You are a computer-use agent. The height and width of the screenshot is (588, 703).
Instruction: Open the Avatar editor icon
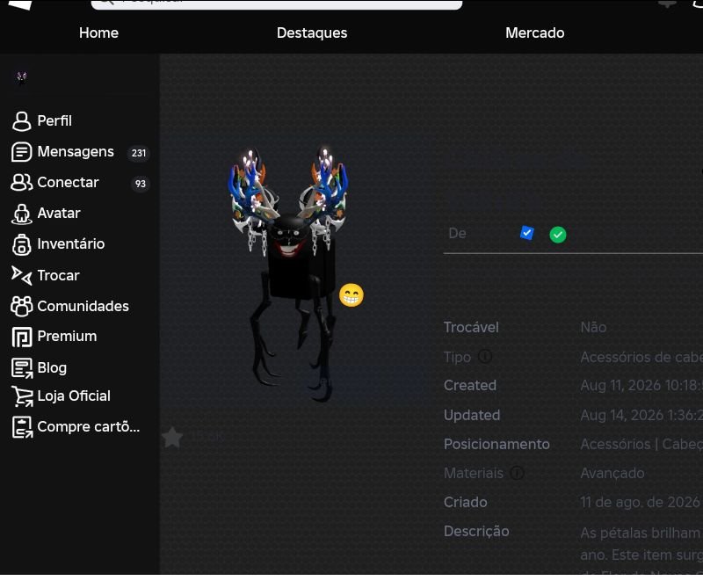point(21,214)
